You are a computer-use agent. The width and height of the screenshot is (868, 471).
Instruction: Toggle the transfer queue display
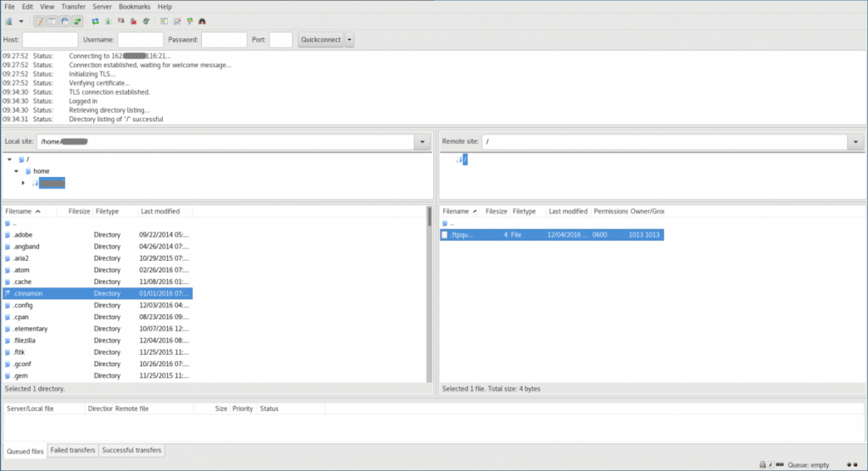pos(77,21)
